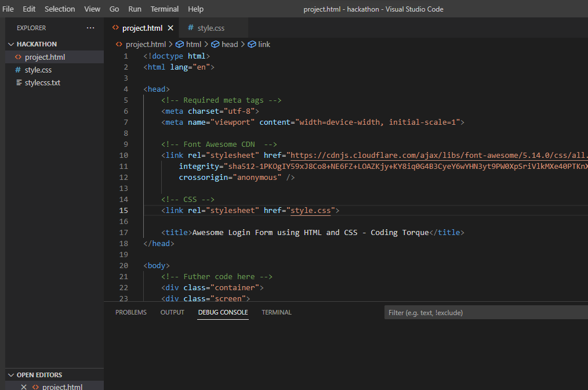Close the project.html editor tab

tap(170, 28)
